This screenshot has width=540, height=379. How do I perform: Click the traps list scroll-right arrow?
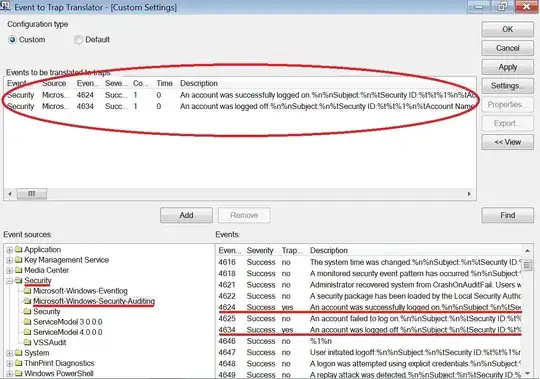[469, 194]
